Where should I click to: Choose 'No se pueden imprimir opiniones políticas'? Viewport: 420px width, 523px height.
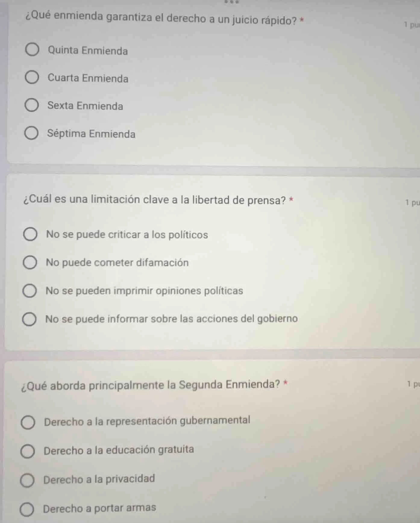[x=30, y=290]
